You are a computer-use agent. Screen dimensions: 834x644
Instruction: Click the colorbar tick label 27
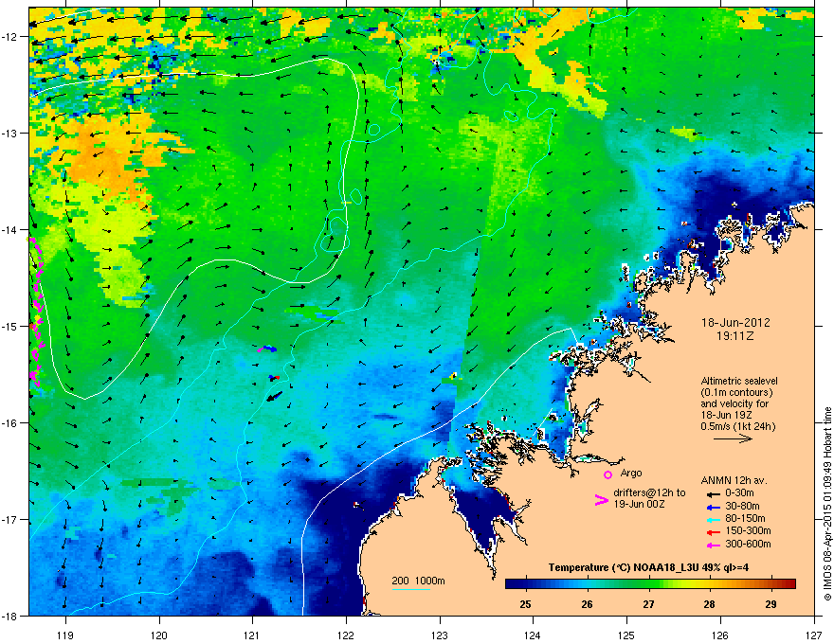(x=648, y=604)
